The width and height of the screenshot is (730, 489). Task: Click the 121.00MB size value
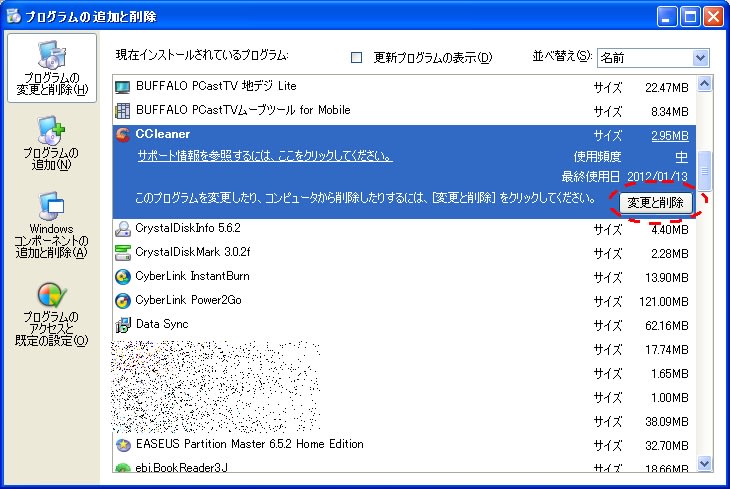click(663, 302)
